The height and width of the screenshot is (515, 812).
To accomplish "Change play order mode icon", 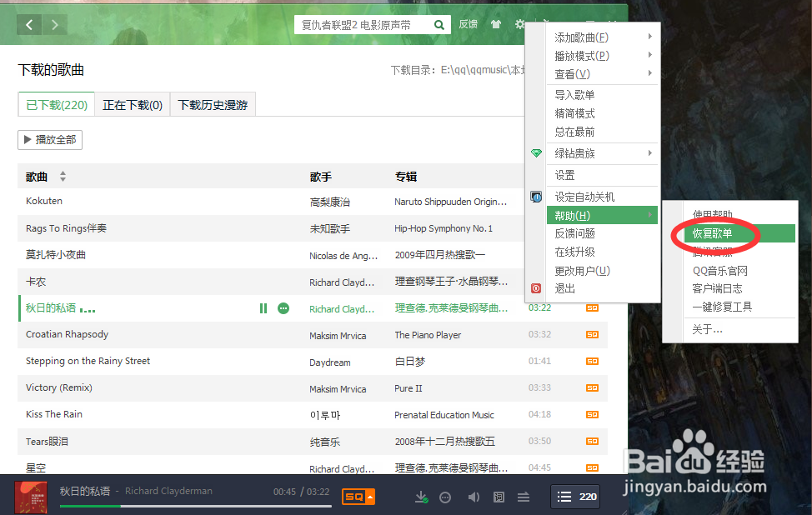I will [x=523, y=497].
